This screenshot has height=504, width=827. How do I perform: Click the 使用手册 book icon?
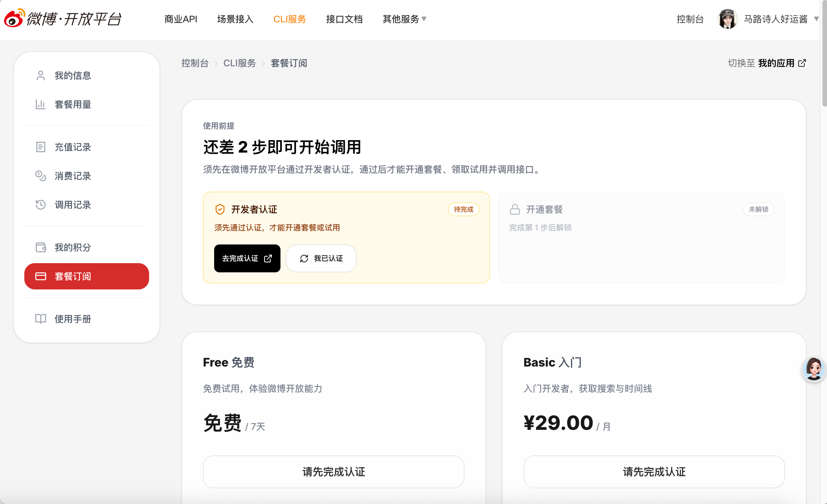click(x=41, y=319)
